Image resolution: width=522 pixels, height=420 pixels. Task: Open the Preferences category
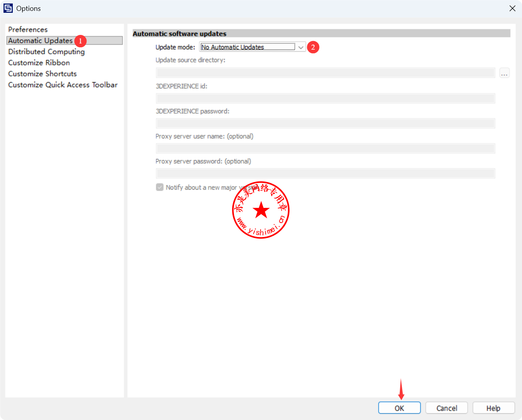[28, 29]
